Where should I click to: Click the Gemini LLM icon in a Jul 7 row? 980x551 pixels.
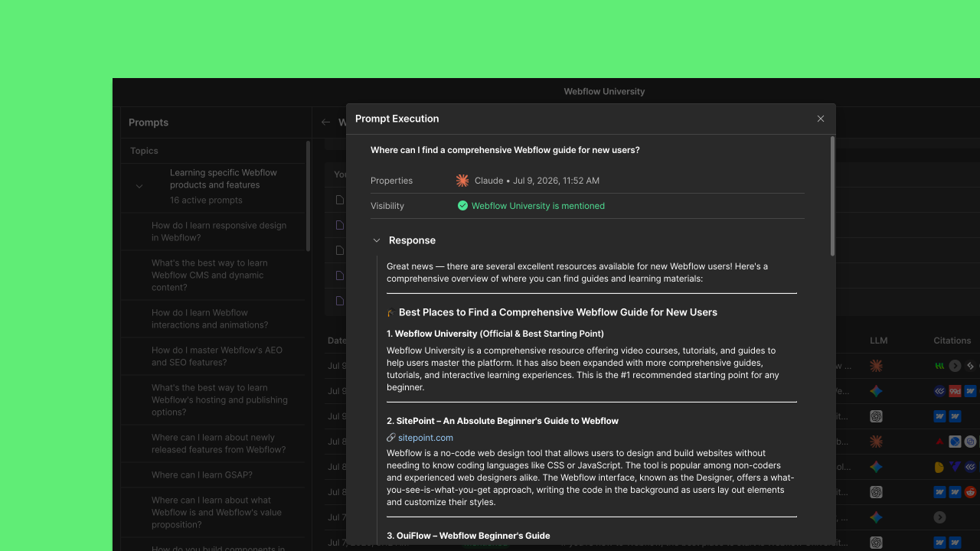click(x=877, y=517)
